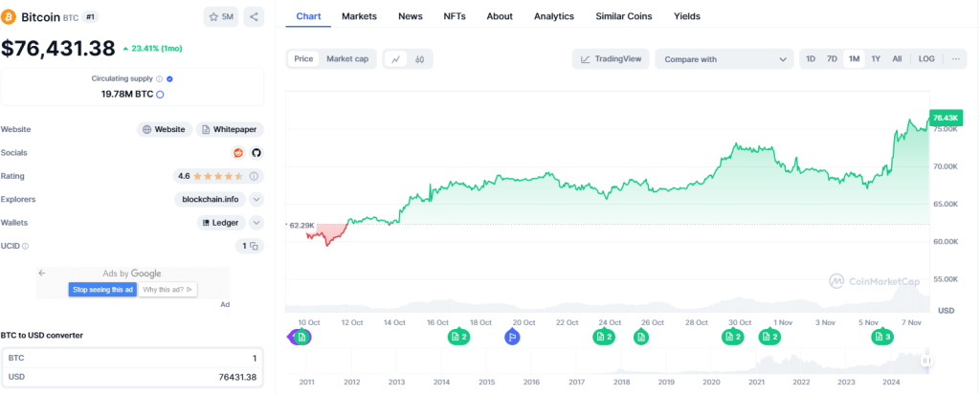Open the Similar Coins tab
The image size is (980, 395).
[x=624, y=16]
